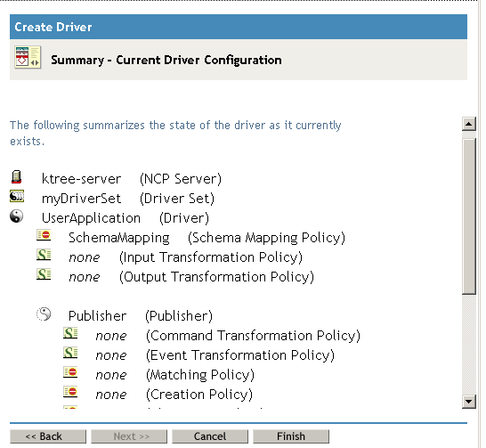This screenshot has width=486, height=448.
Task: Click the disabled Next >> button
Action: (x=129, y=436)
